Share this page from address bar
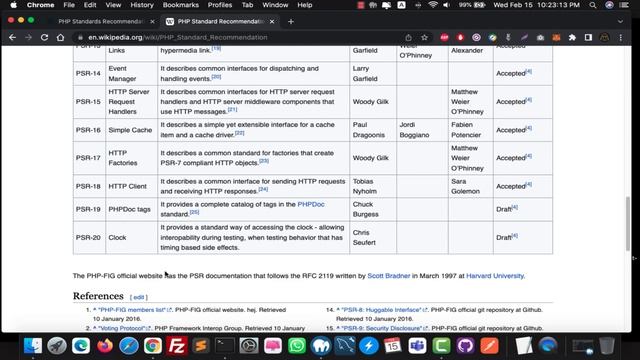640x360 pixels. point(409,38)
